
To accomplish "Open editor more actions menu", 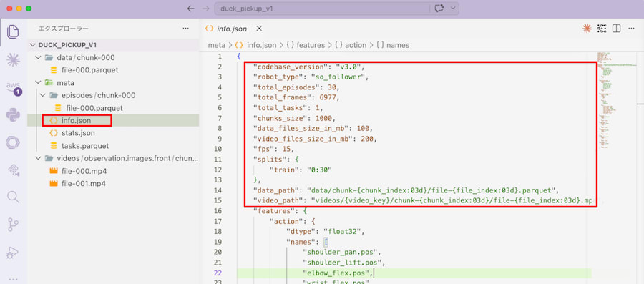I will click(632, 29).
